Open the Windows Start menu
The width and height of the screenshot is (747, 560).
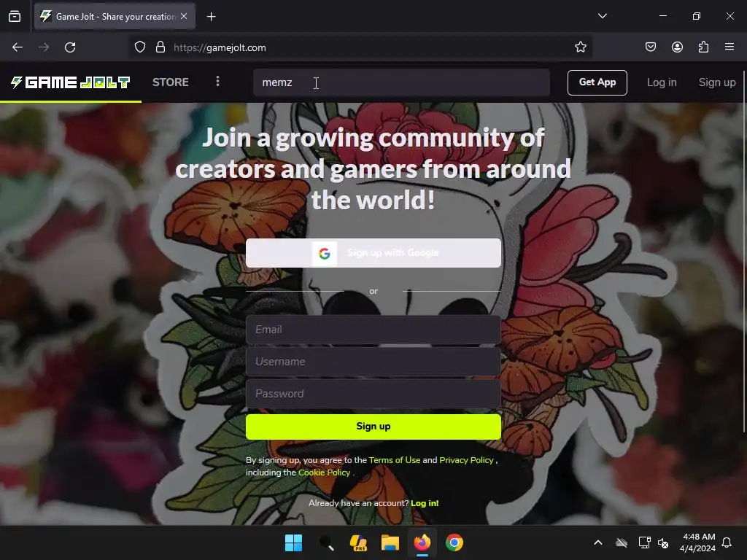[x=293, y=542]
